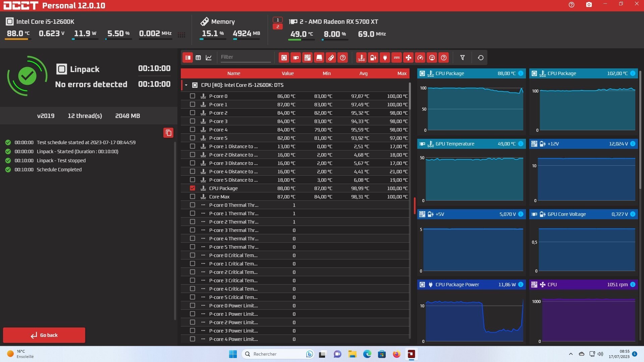Open the CPU stats grid dots menu

181,35
